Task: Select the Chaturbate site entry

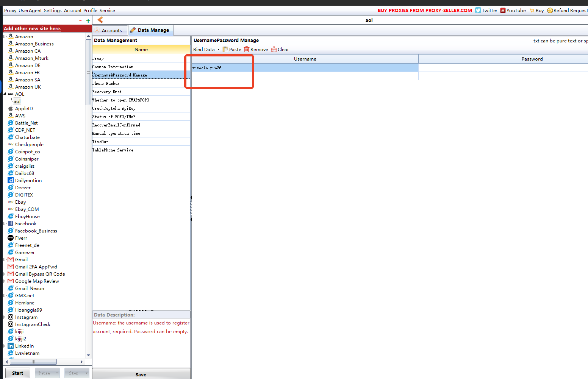Action: click(x=27, y=137)
